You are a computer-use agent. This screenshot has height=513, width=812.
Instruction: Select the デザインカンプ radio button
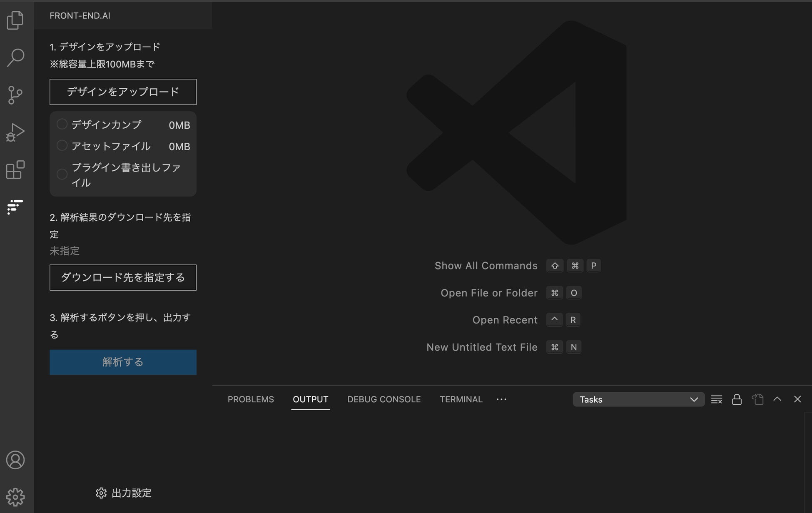tap(62, 124)
